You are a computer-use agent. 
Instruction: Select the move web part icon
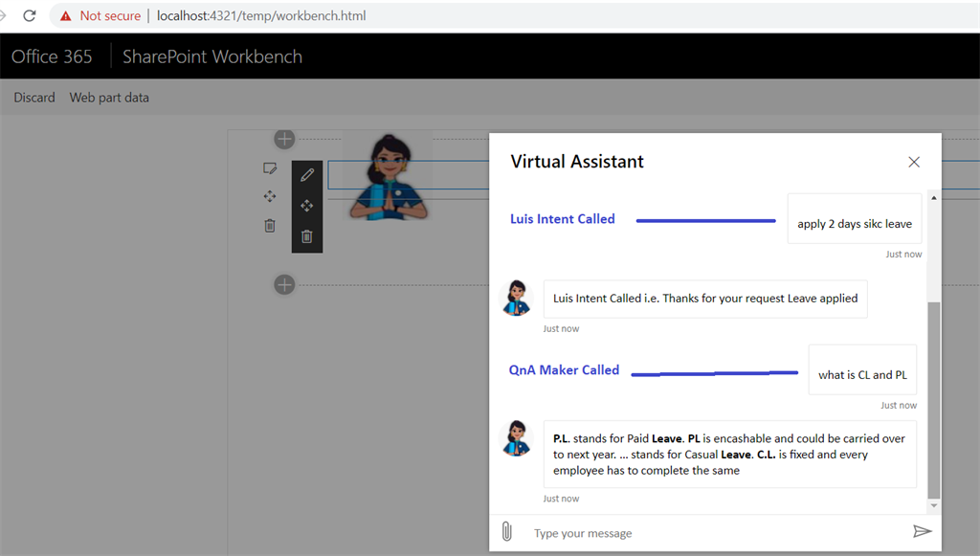(x=307, y=206)
